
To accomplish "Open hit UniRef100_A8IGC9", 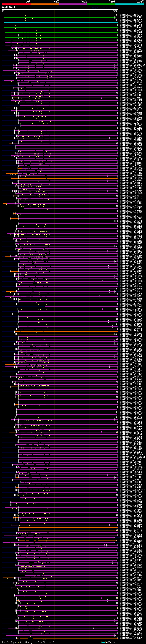I will point(131,424).
